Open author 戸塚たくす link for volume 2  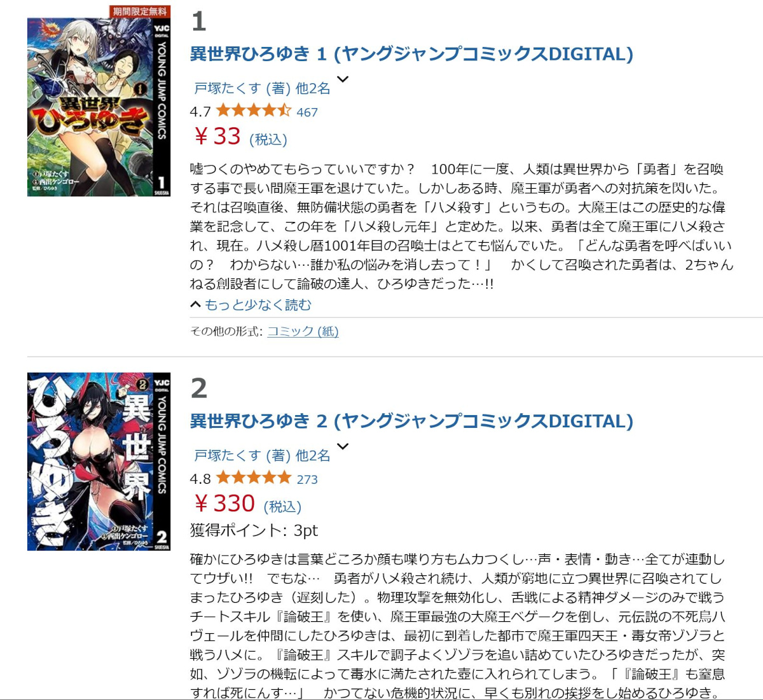(x=228, y=455)
